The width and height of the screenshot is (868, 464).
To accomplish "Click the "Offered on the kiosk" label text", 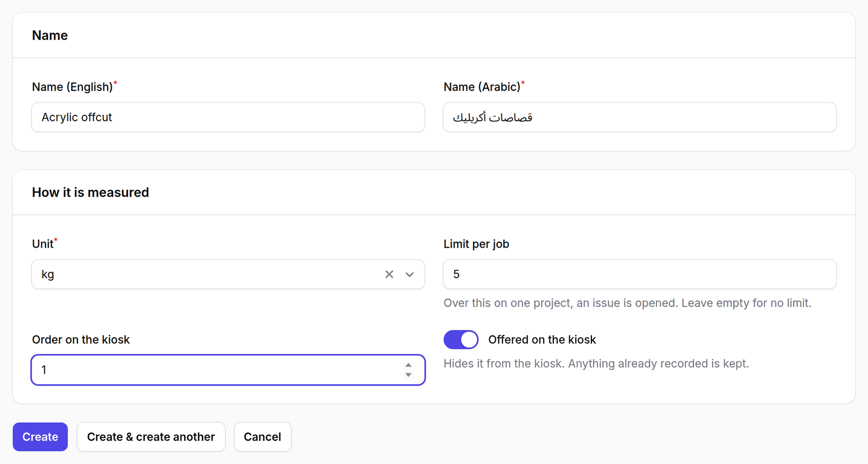I will [542, 340].
